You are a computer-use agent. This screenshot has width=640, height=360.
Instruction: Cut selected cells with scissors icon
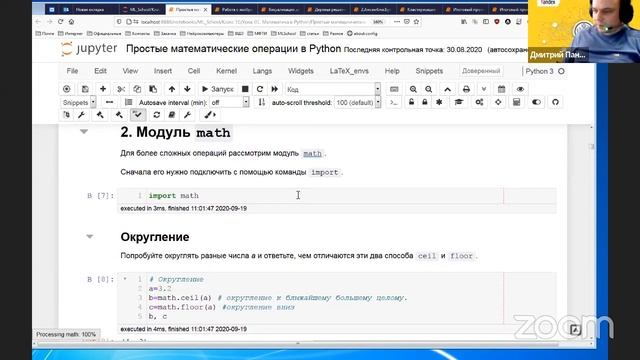tap(121, 89)
